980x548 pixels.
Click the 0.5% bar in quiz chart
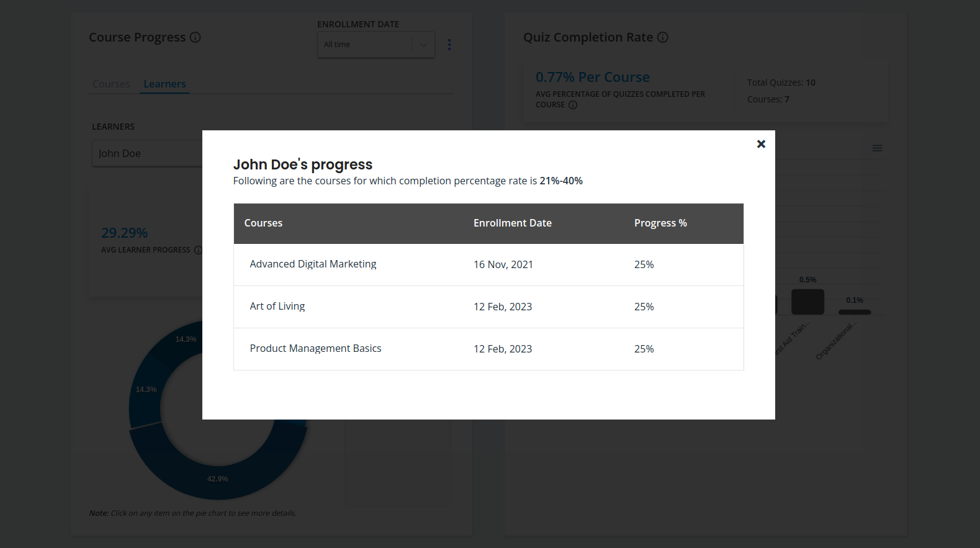click(x=807, y=302)
